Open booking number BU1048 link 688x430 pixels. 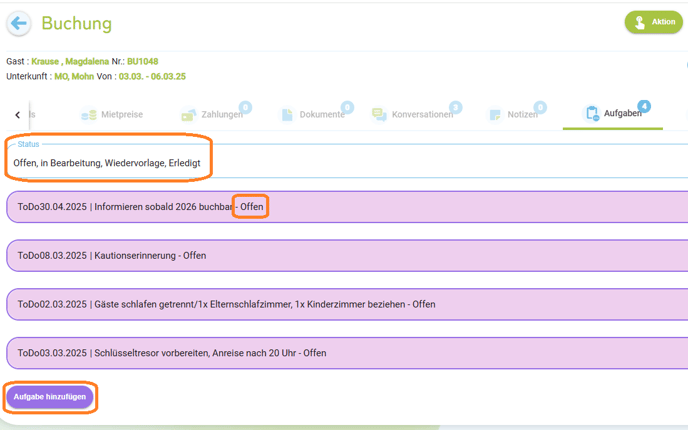click(x=143, y=61)
